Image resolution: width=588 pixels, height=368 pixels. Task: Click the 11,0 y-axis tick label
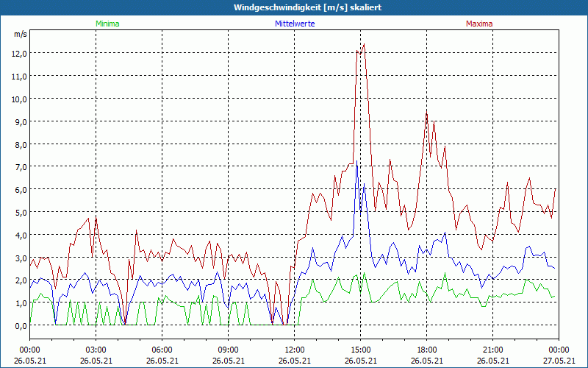18,77
